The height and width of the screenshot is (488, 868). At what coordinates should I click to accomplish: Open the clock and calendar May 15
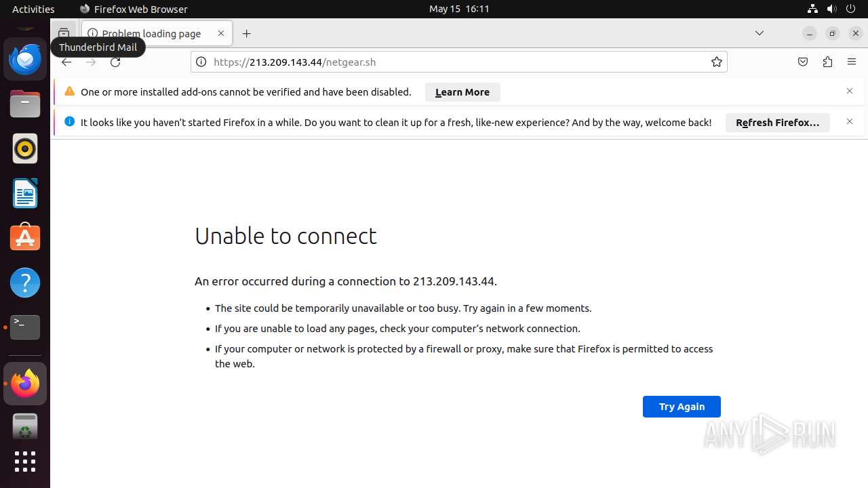(459, 9)
